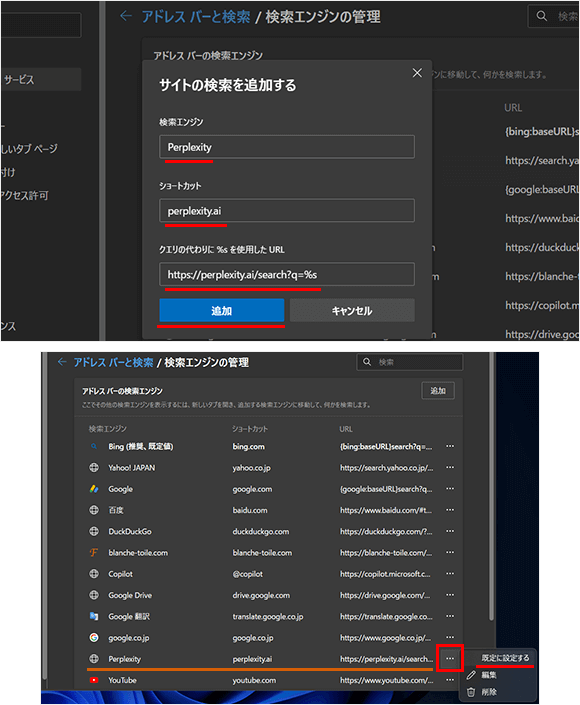Click search magnifier icon in upper window
The image size is (580, 705).
542,16
